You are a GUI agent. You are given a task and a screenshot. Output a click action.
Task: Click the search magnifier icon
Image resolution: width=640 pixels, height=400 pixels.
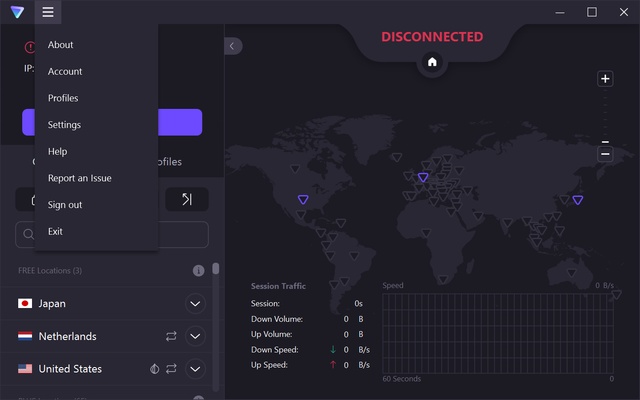(x=28, y=234)
